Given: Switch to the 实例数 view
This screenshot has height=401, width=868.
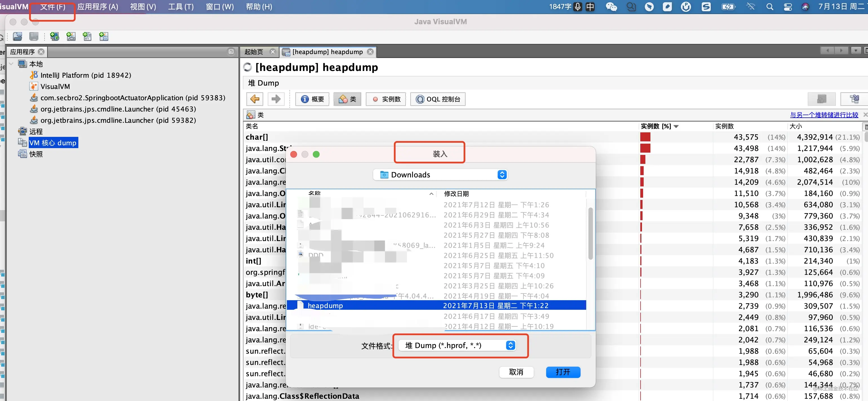Looking at the screenshot, I should click(x=386, y=99).
